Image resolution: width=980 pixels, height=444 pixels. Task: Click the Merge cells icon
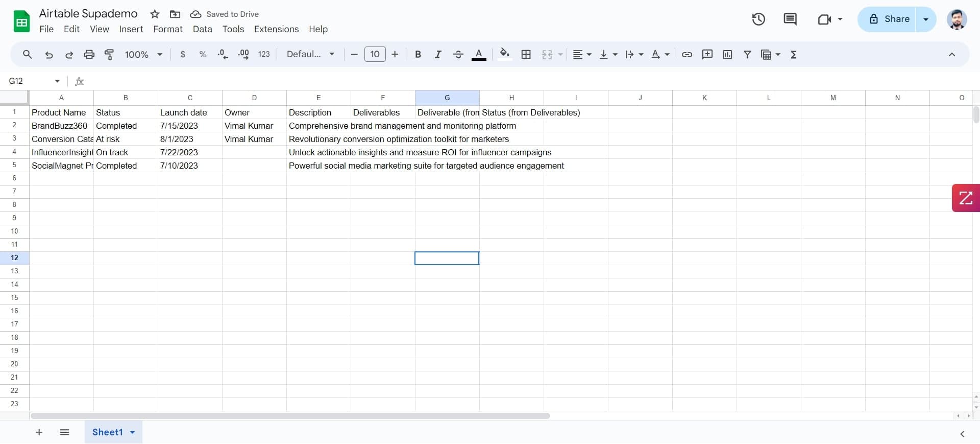pos(547,54)
